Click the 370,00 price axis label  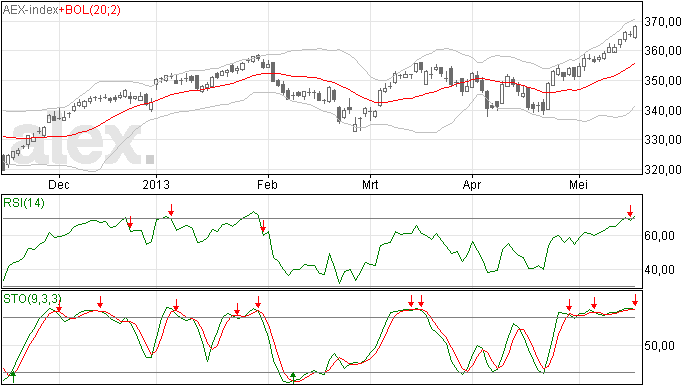coord(663,22)
